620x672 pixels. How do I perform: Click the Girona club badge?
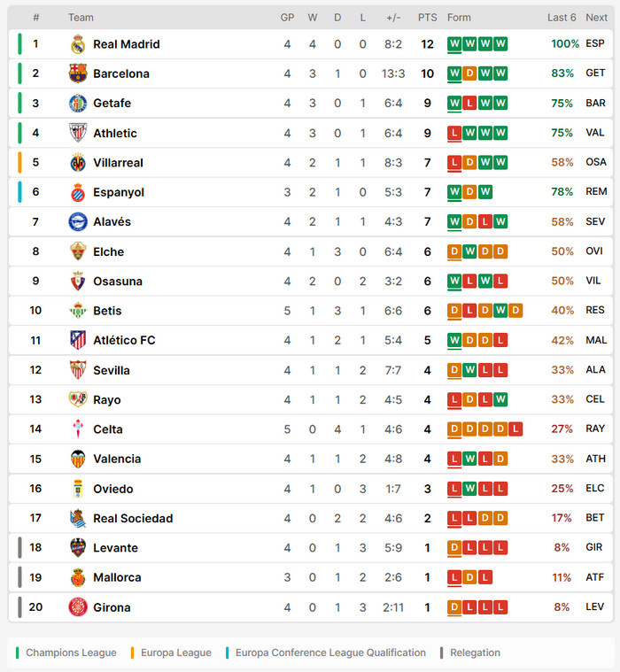coord(78,607)
